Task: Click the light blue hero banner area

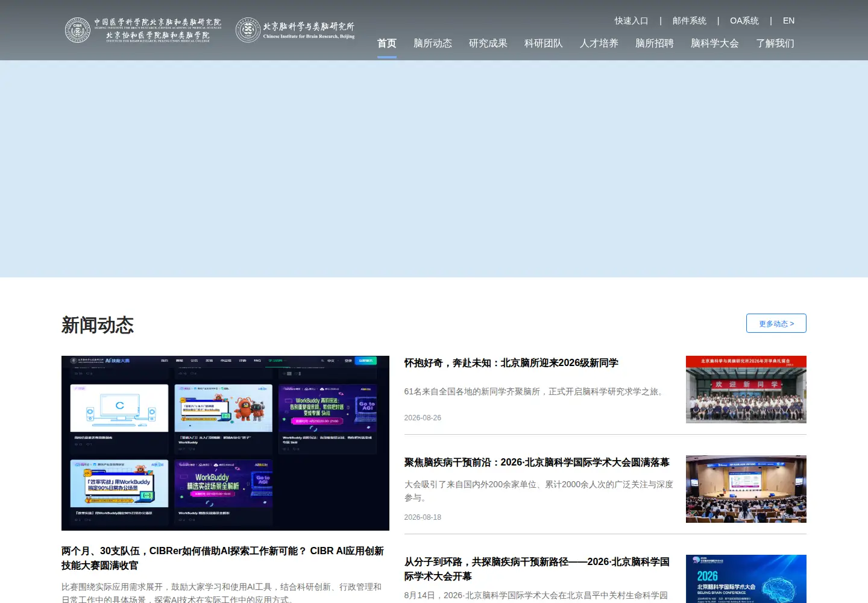Action: pyautogui.click(x=434, y=169)
